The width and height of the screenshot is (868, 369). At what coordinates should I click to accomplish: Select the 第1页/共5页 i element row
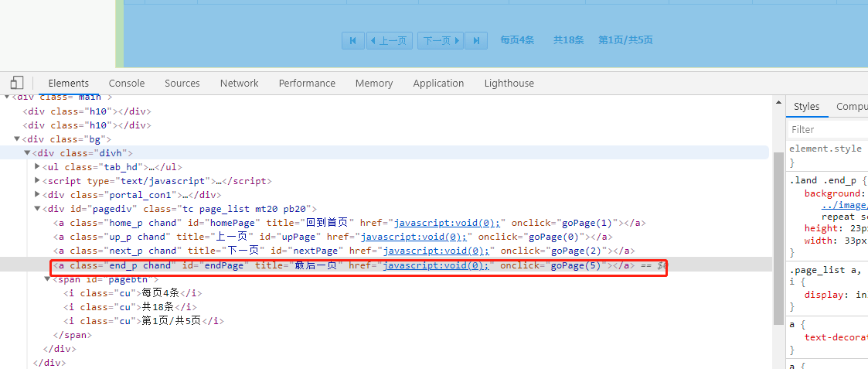(x=143, y=321)
